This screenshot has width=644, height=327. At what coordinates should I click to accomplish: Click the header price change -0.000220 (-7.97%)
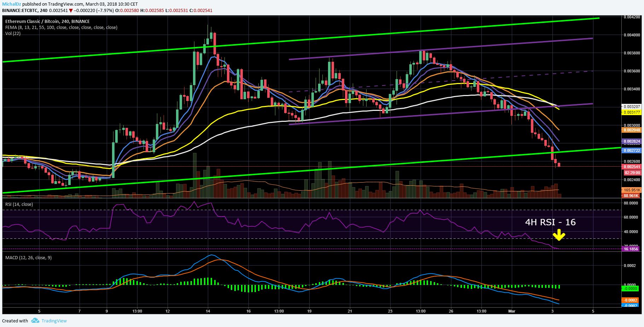(x=94, y=11)
